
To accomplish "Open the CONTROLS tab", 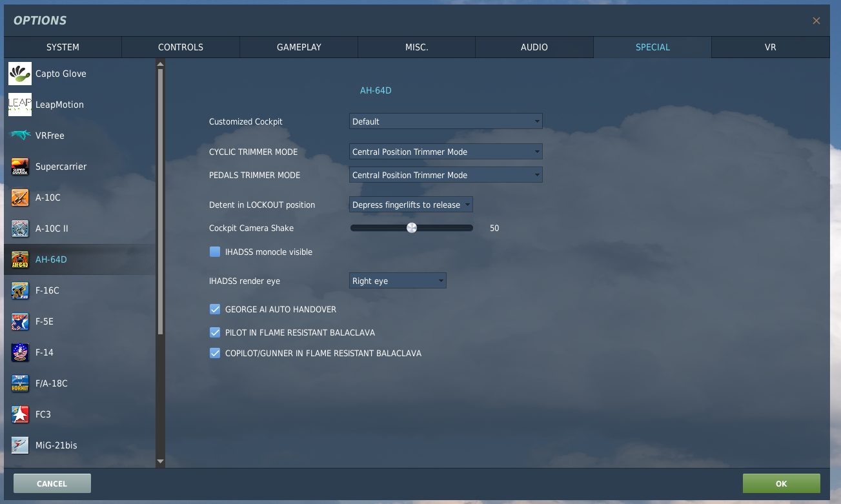I will click(x=181, y=47).
